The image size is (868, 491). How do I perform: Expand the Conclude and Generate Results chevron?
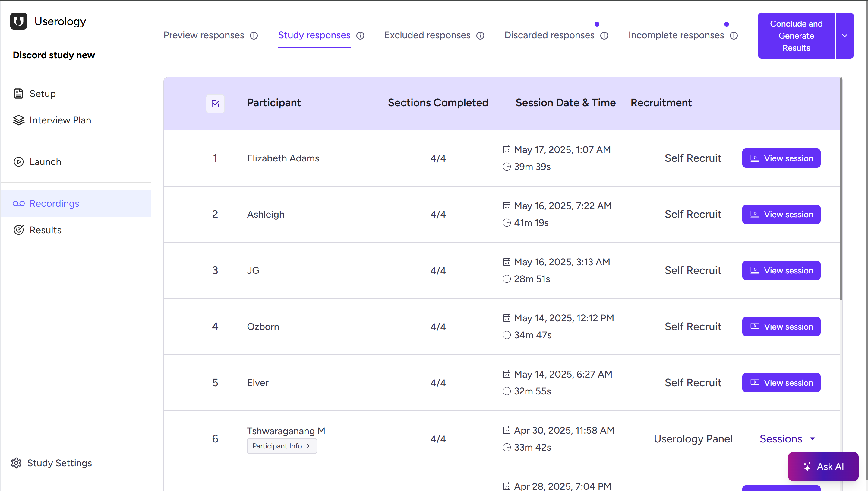click(844, 35)
